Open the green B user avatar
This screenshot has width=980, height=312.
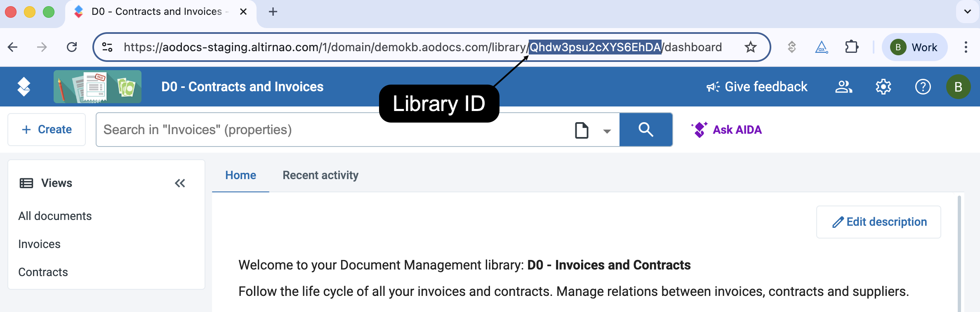(x=958, y=87)
